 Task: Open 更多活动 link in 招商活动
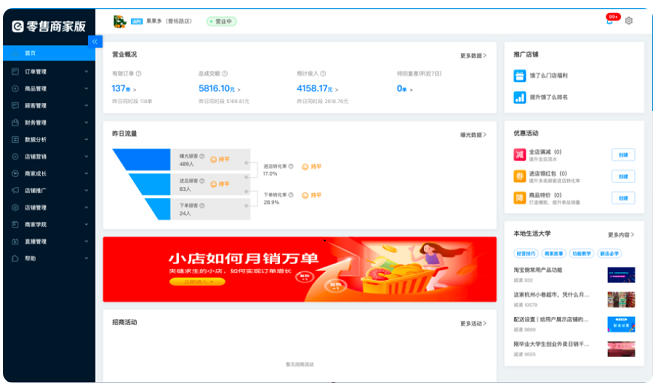(473, 323)
